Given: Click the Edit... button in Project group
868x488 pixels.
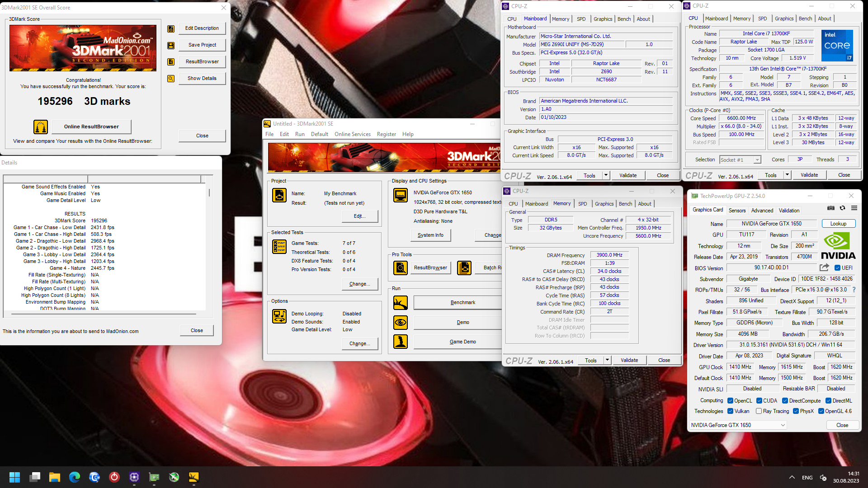Looking at the screenshot, I should point(359,216).
